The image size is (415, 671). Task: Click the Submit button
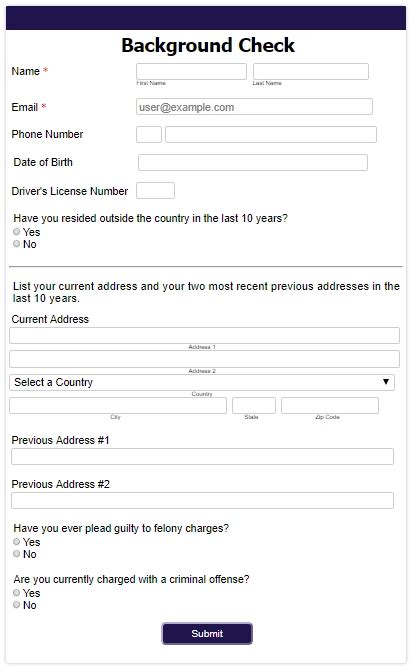(207, 633)
